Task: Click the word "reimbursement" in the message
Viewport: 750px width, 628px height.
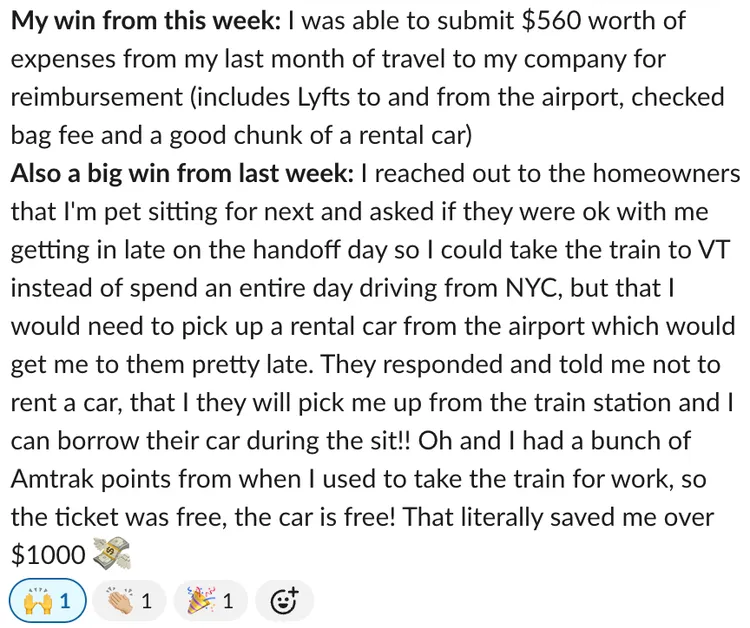Action: 97,98
